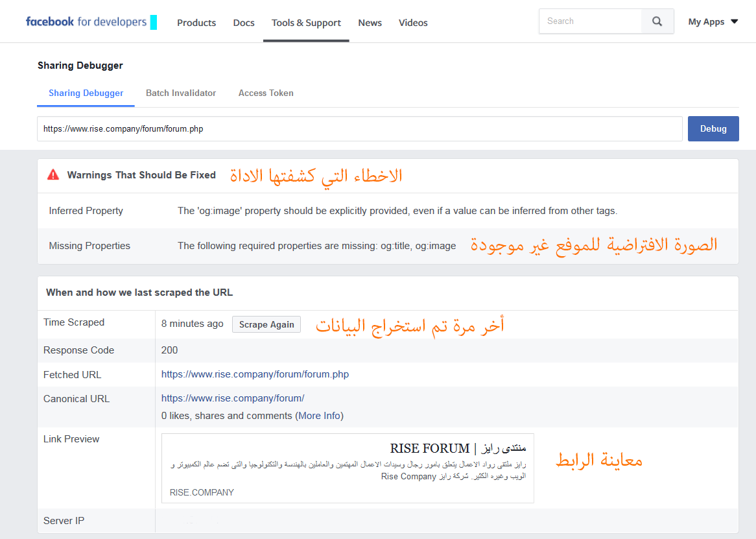756x539 pixels.
Task: Click the URL input field to debug
Action: [360, 128]
